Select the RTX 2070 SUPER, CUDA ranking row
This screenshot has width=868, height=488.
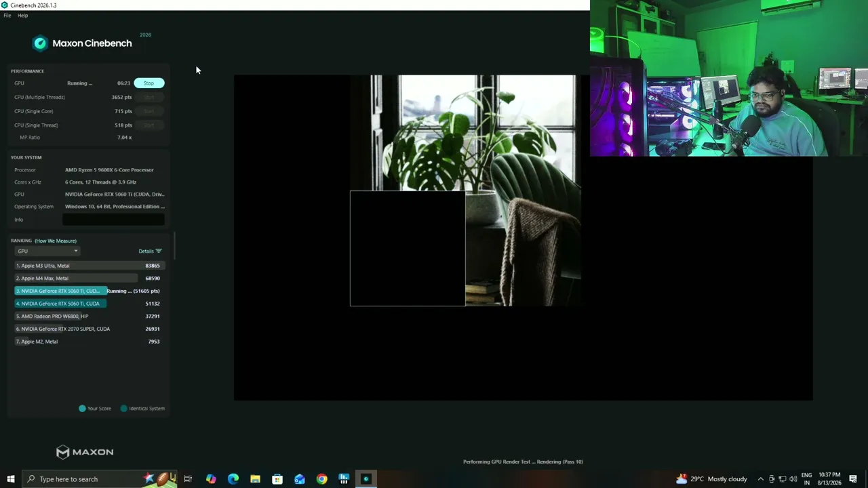tap(88, 329)
